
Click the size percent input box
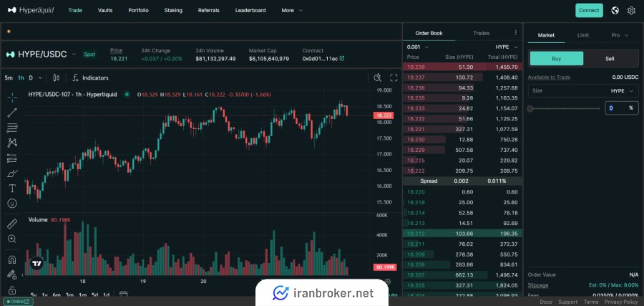[621, 107]
